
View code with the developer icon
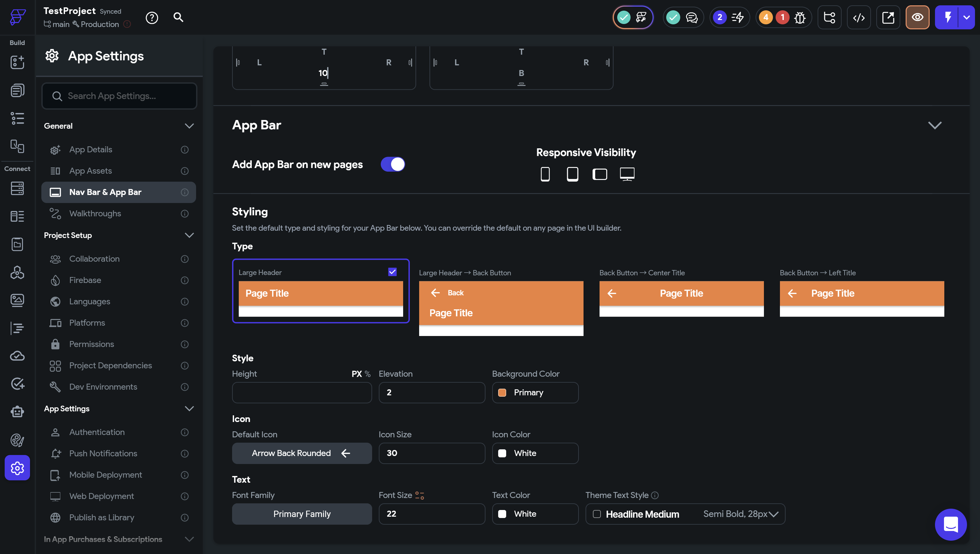pyautogui.click(x=858, y=18)
